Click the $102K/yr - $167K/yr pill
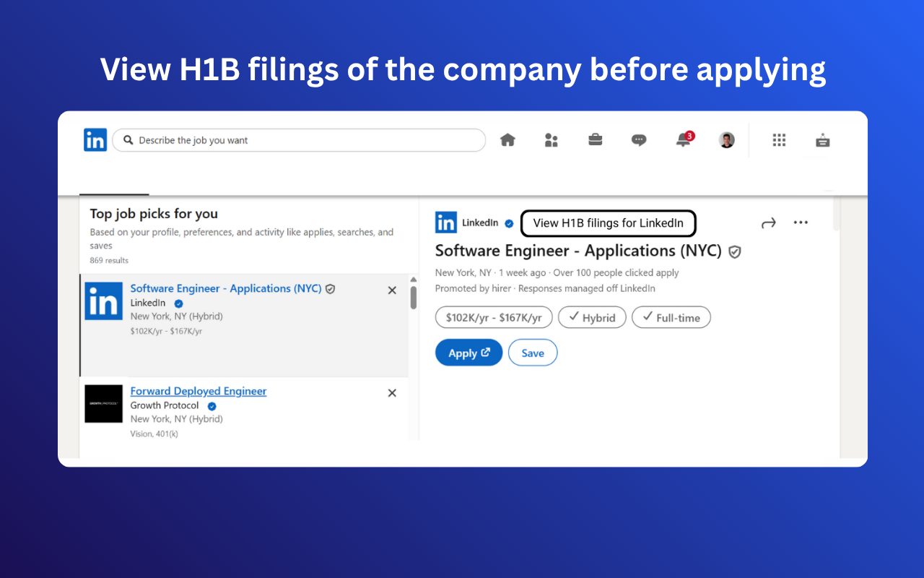The height and width of the screenshot is (578, 924). click(x=494, y=317)
